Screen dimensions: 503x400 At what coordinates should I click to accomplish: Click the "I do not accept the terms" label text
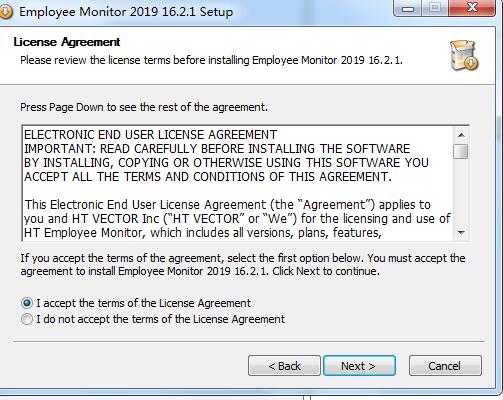(x=161, y=319)
